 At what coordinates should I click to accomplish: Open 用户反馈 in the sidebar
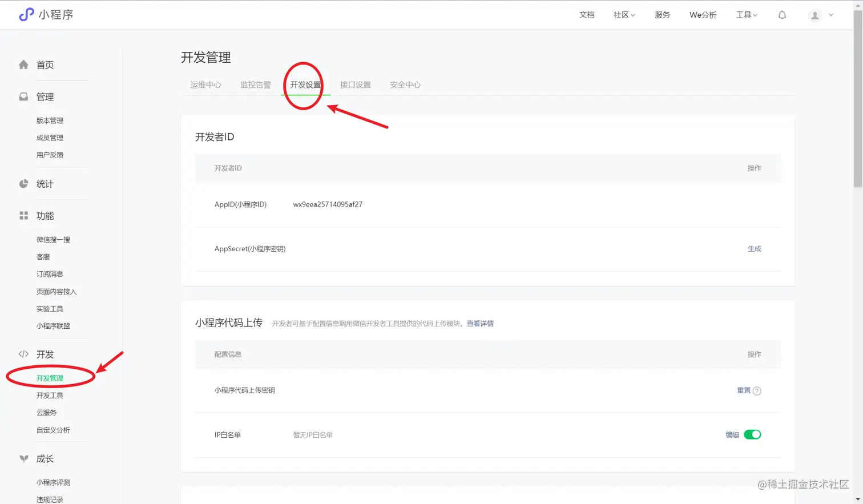[50, 155]
